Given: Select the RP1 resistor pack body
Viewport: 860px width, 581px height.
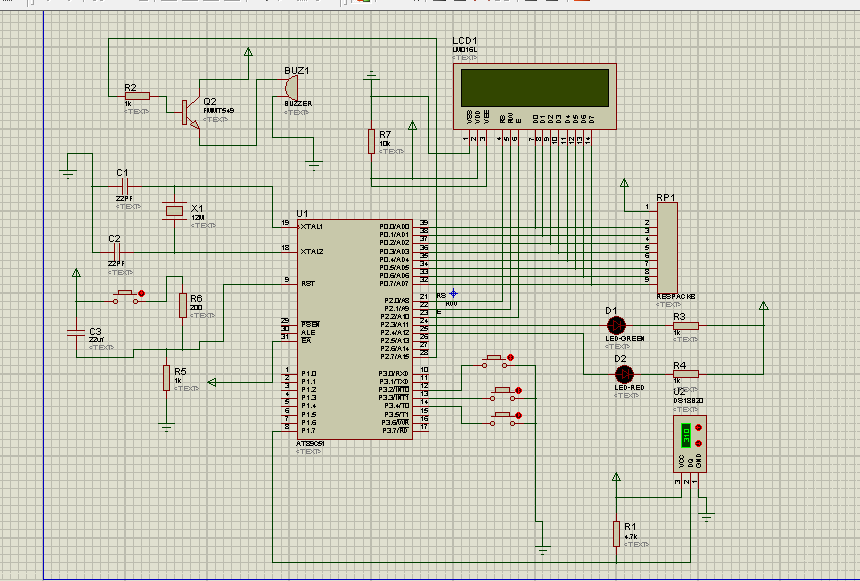Looking at the screenshot, I should (667, 249).
